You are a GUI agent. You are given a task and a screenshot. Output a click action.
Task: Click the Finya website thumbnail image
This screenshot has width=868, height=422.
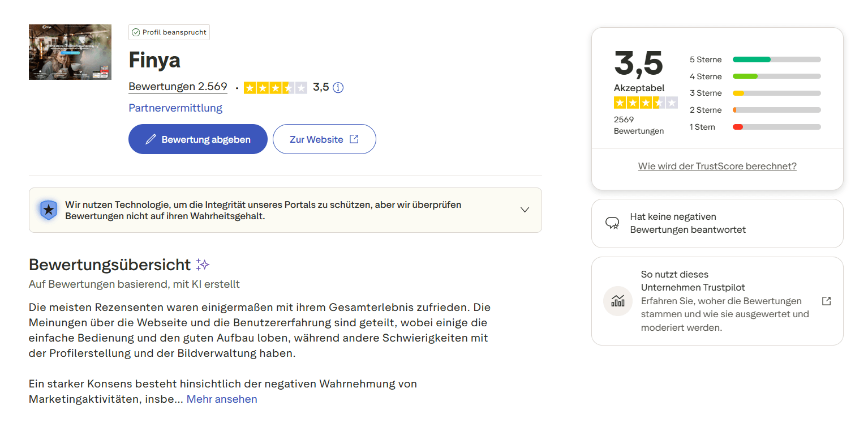[x=70, y=52]
